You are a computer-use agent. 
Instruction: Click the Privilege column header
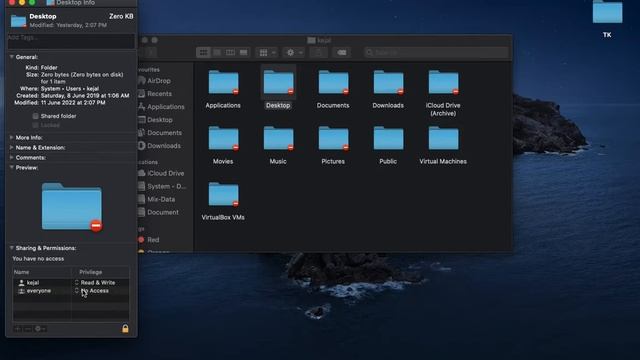(100, 272)
